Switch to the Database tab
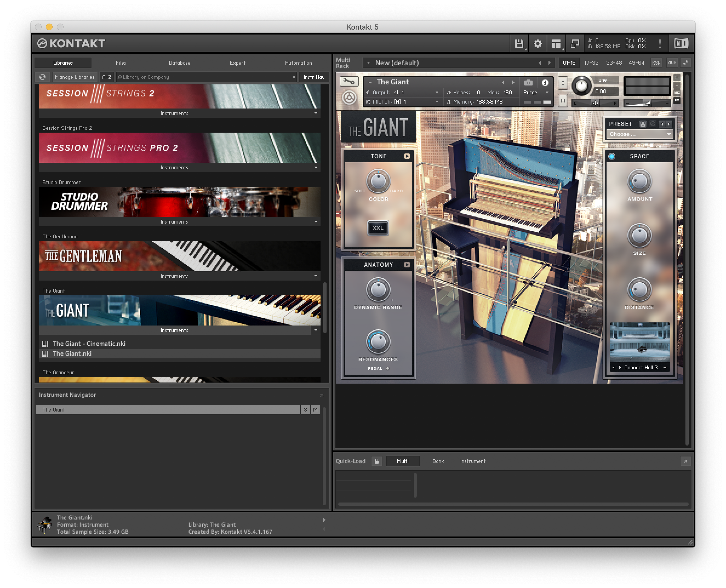The image size is (726, 588). 179,63
